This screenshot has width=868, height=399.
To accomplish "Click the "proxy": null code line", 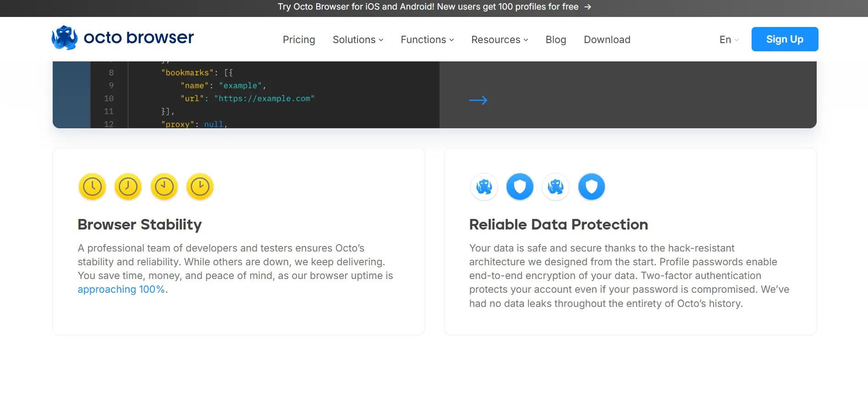I will [x=194, y=124].
